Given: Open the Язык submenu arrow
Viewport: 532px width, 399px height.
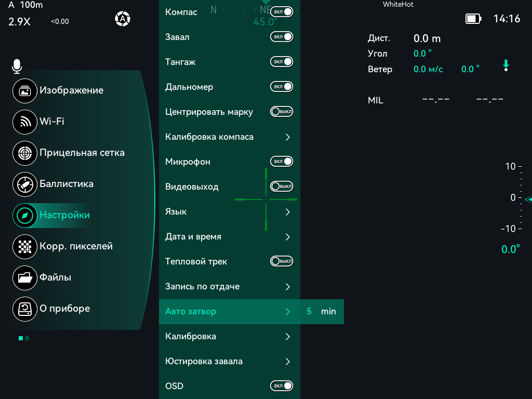Looking at the screenshot, I should click(288, 212).
